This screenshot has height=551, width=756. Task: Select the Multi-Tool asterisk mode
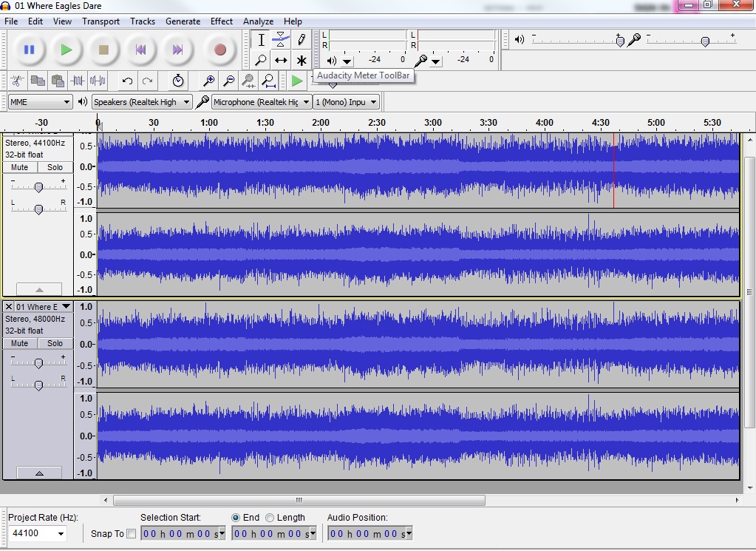(x=302, y=61)
